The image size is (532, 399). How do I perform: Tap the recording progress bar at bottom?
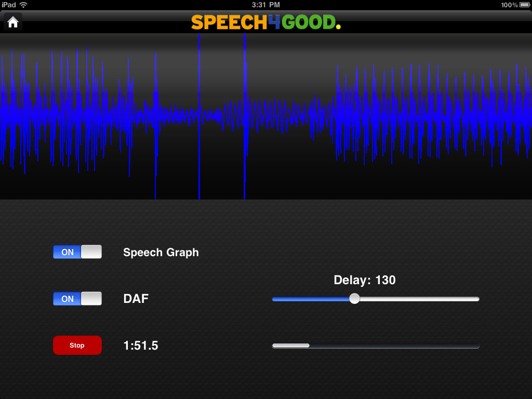(x=375, y=345)
